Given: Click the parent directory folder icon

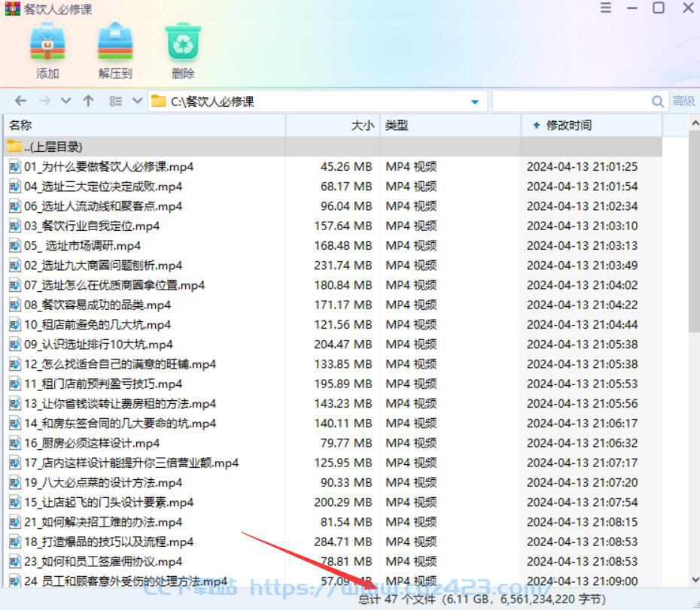Looking at the screenshot, I should point(14,146).
